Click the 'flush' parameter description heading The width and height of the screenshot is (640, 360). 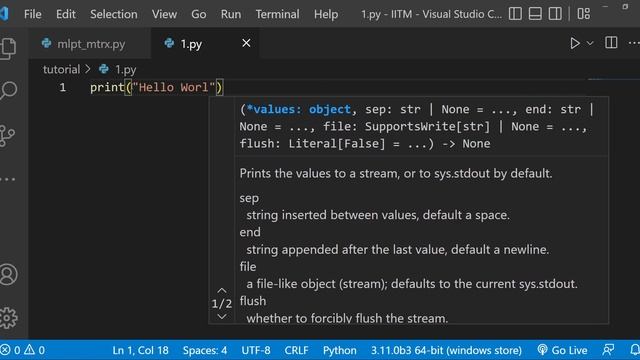click(x=253, y=301)
